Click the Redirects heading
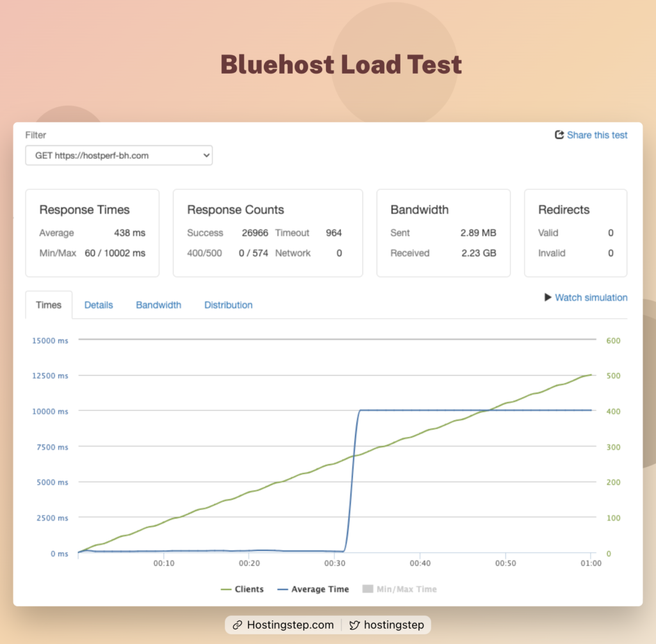Image resolution: width=656 pixels, height=644 pixels. pyautogui.click(x=564, y=210)
